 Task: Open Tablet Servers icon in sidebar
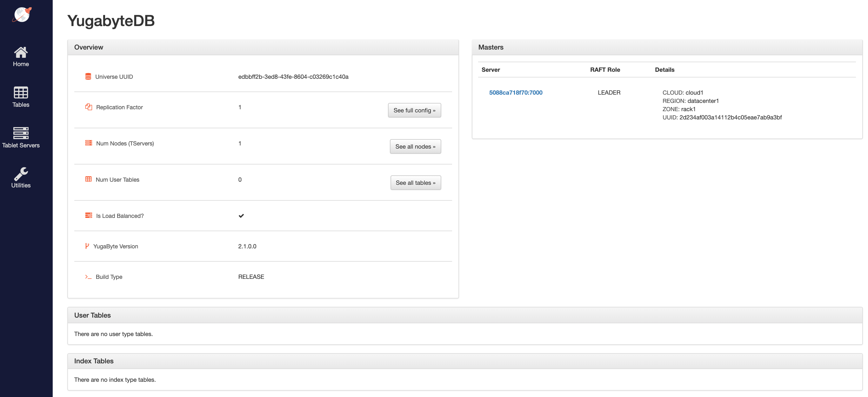click(21, 133)
